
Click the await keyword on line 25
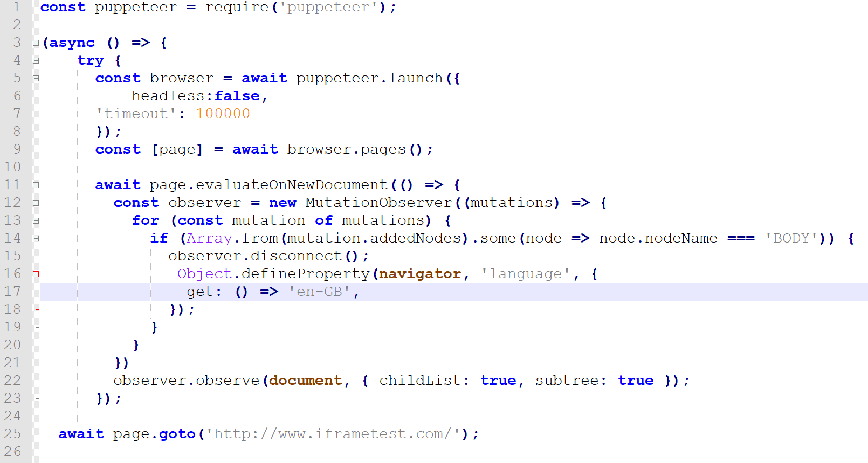click(x=81, y=434)
